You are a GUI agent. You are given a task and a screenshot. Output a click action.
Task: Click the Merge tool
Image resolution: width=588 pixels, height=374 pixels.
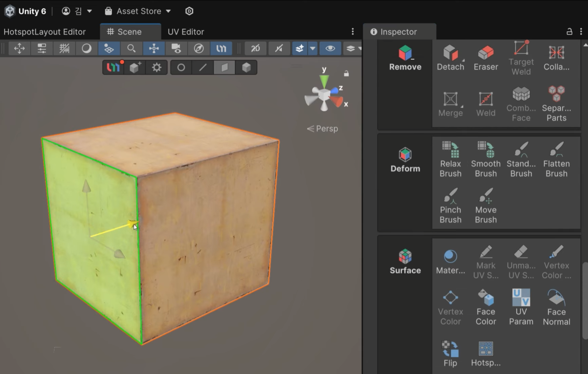(x=450, y=104)
